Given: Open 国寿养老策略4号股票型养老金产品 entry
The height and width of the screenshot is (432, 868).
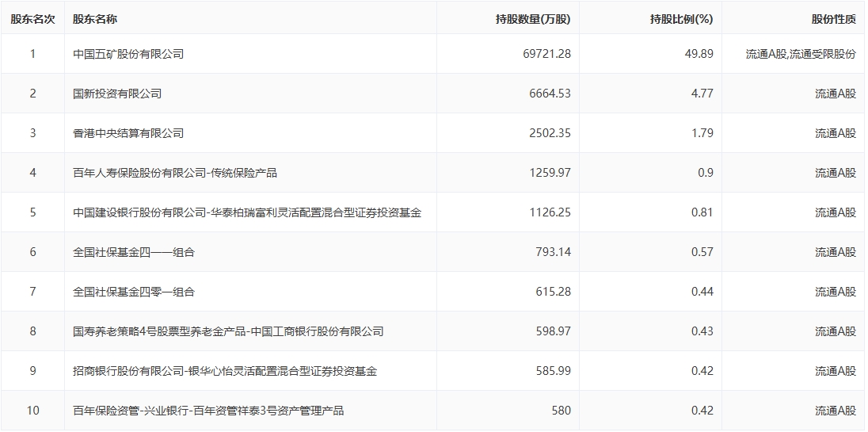Looking at the screenshot, I should pyautogui.click(x=158, y=331).
